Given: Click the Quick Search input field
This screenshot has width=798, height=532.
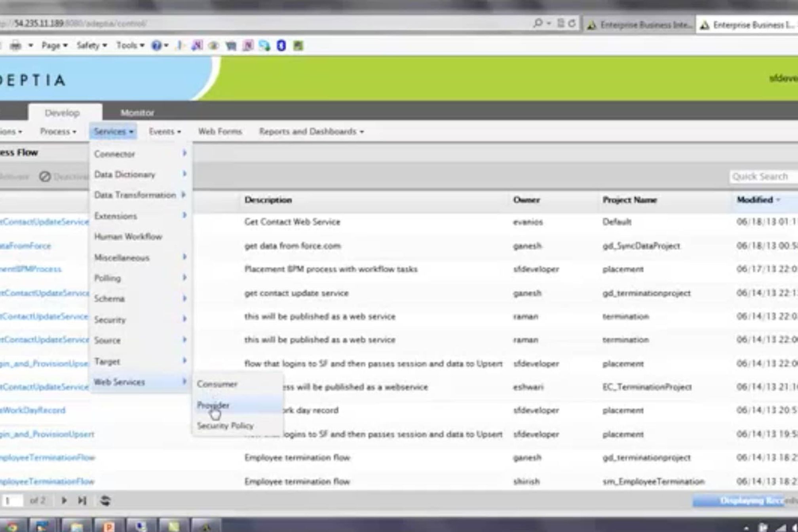Looking at the screenshot, I should pos(762,177).
